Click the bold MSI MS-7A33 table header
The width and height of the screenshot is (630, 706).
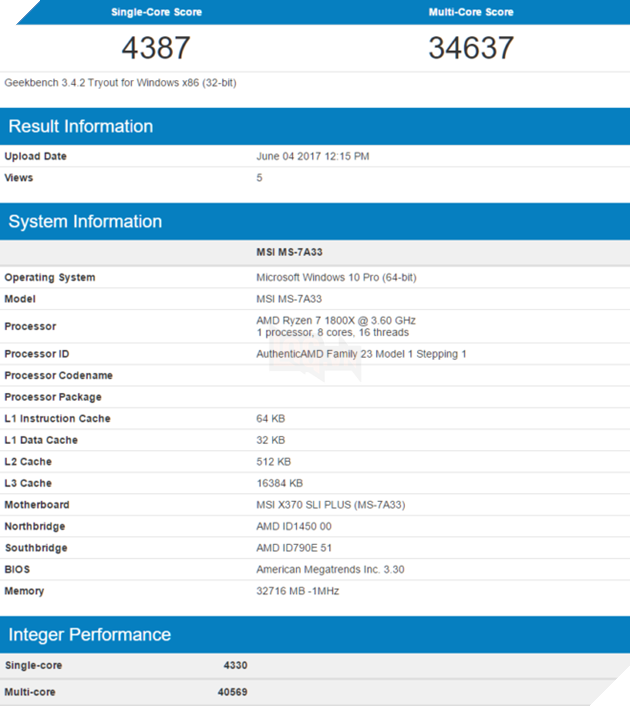pos(290,252)
